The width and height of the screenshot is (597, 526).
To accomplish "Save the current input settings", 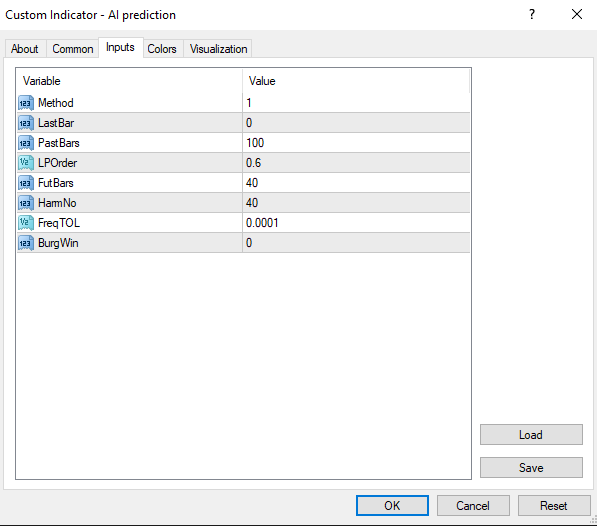I will click(531, 467).
